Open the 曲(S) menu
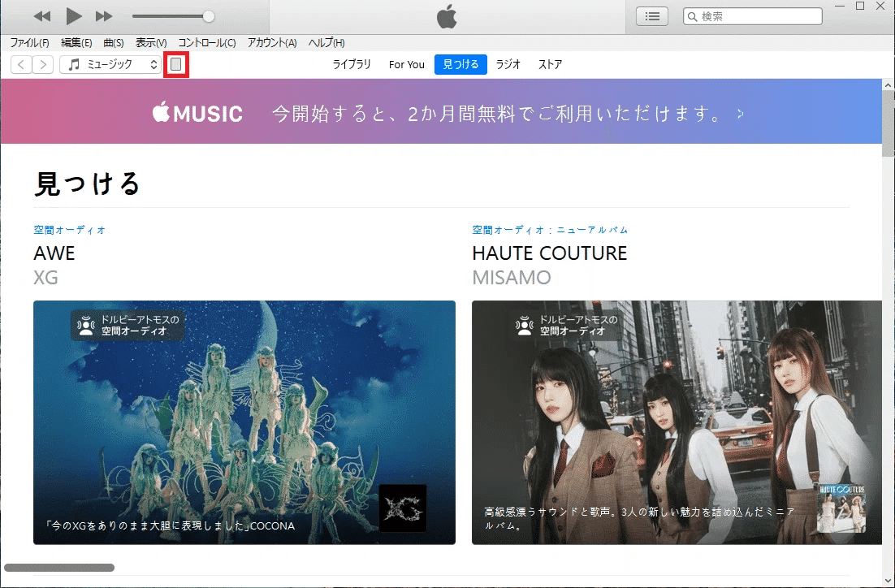This screenshot has height=588, width=895. point(114,43)
